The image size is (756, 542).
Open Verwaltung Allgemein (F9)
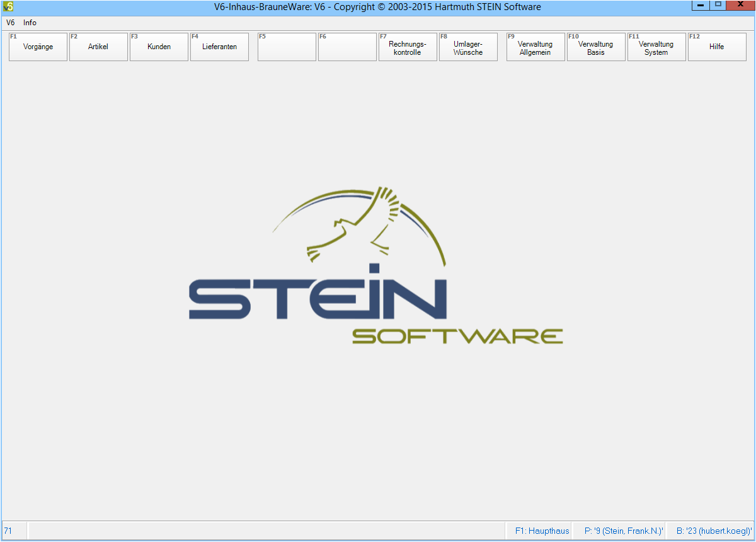[x=535, y=47]
